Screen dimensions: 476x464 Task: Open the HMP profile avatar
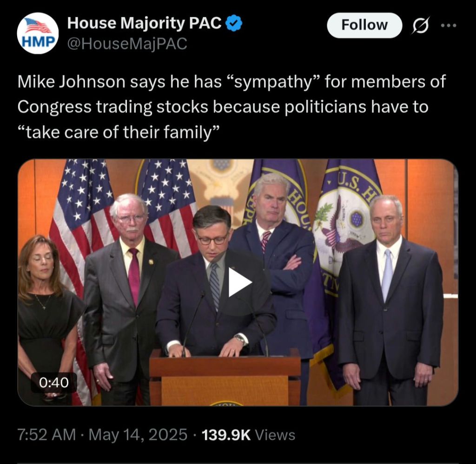pyautogui.click(x=38, y=33)
